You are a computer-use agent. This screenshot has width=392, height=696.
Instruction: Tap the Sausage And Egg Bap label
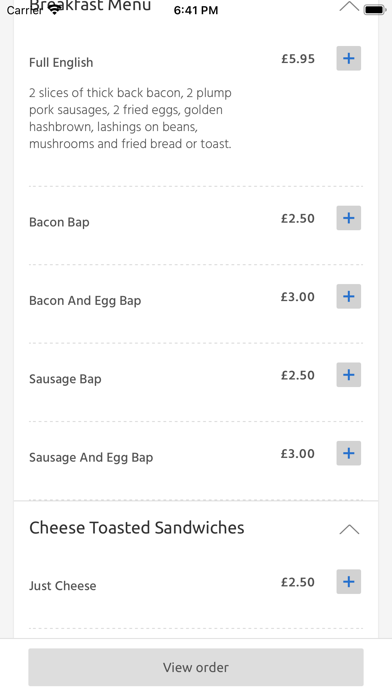coord(91,457)
